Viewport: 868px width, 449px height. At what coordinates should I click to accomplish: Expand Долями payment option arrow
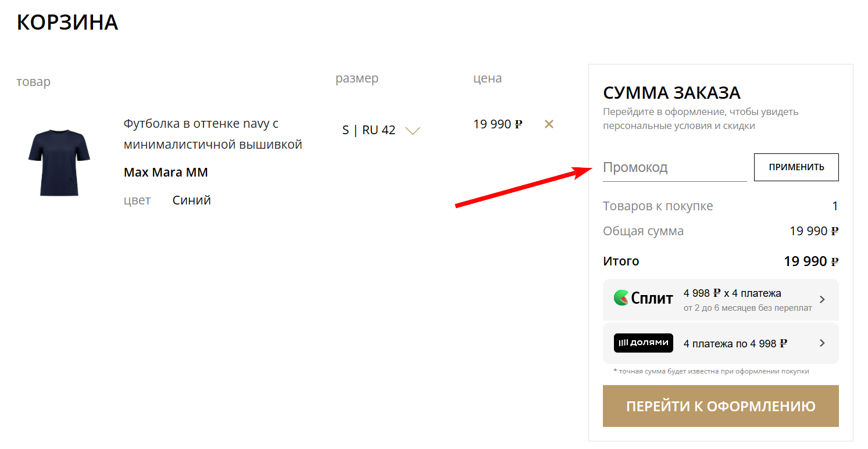(822, 343)
